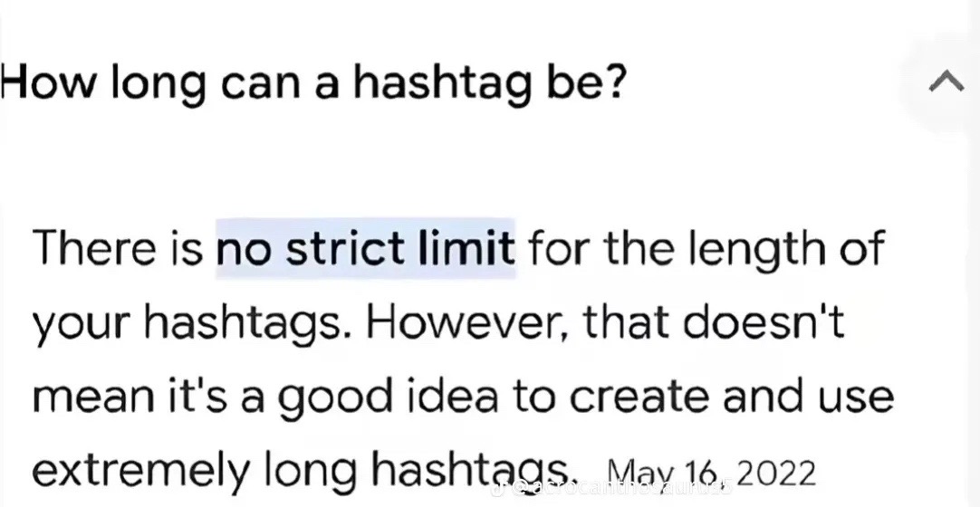
Task: Click the May 16, 2022 date
Action: 711,474
